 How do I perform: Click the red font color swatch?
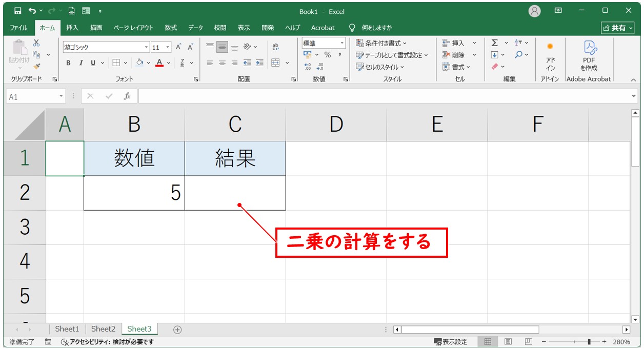coord(159,63)
